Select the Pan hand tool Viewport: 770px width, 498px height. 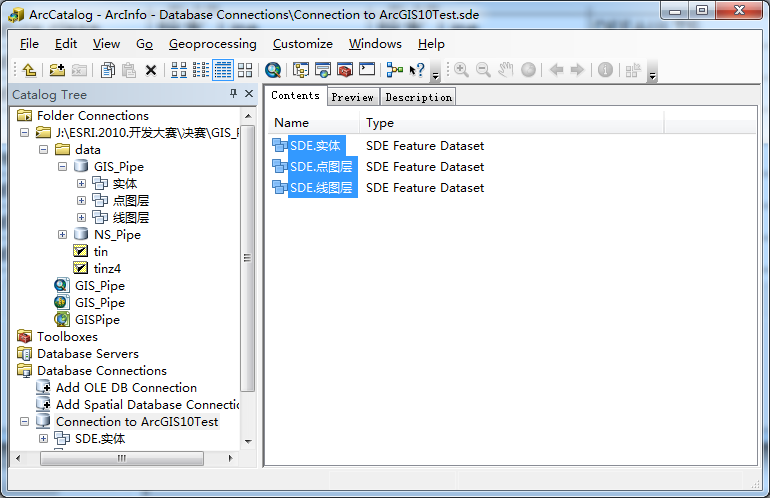pyautogui.click(x=505, y=70)
